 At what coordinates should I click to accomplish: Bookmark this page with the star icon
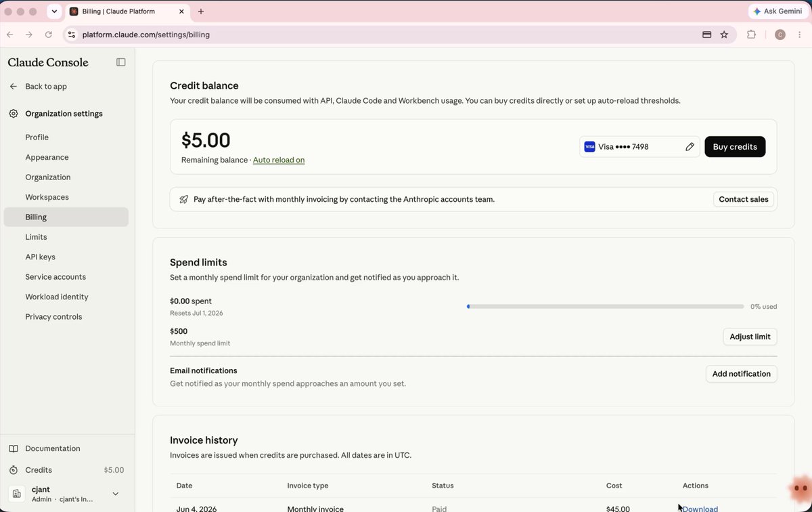(724, 35)
